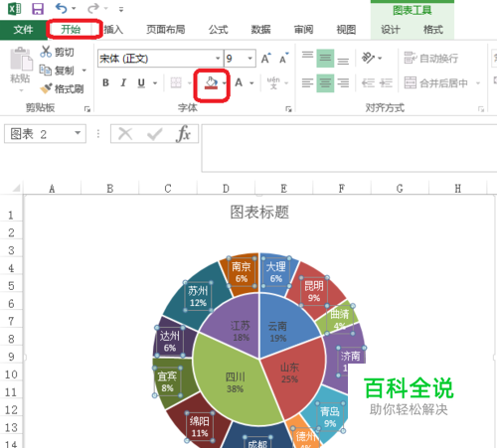Open the 数据 tab
This screenshot has height=448, width=497.
click(260, 30)
